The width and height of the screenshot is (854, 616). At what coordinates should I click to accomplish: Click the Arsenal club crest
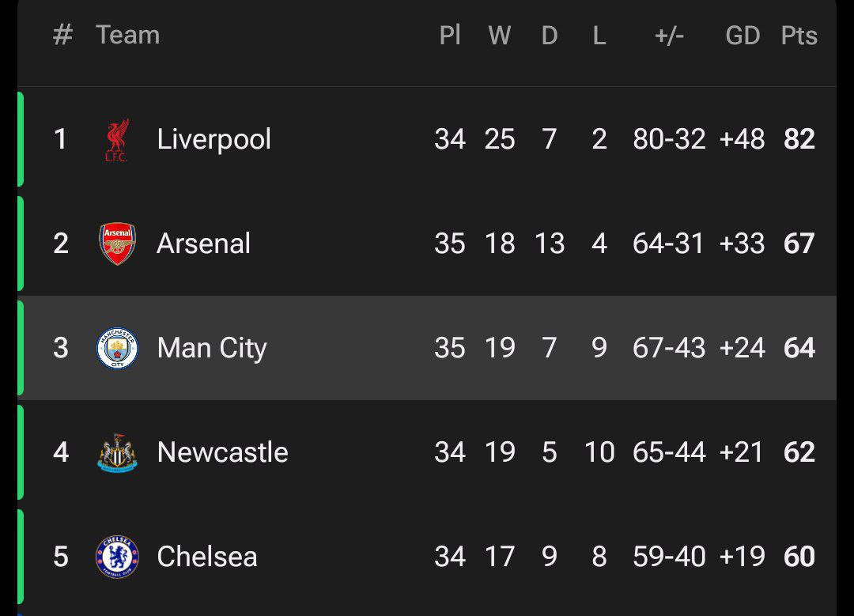[117, 244]
